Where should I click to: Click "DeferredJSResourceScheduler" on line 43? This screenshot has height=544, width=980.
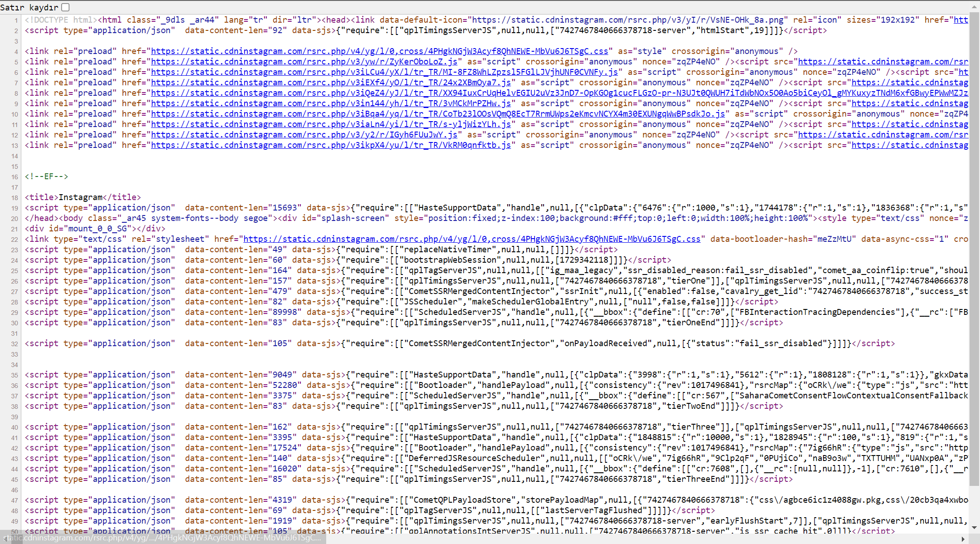tap(474, 458)
